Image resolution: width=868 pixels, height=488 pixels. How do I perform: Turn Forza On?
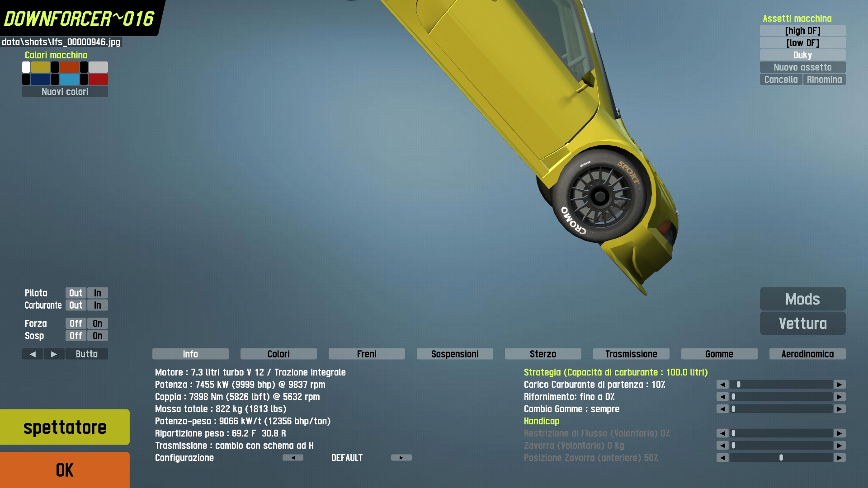(x=97, y=324)
